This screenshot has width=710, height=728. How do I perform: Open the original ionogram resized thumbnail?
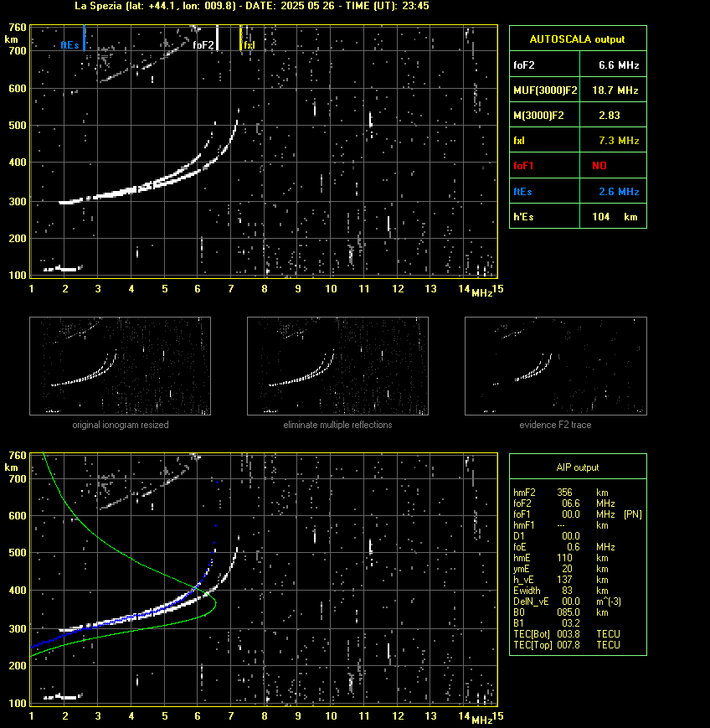[x=121, y=366]
